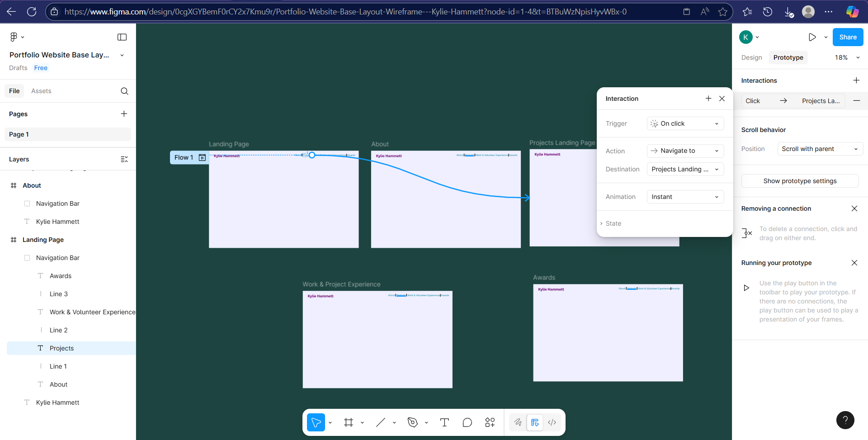
Task: Select the Projects text layer
Action: tap(71, 348)
